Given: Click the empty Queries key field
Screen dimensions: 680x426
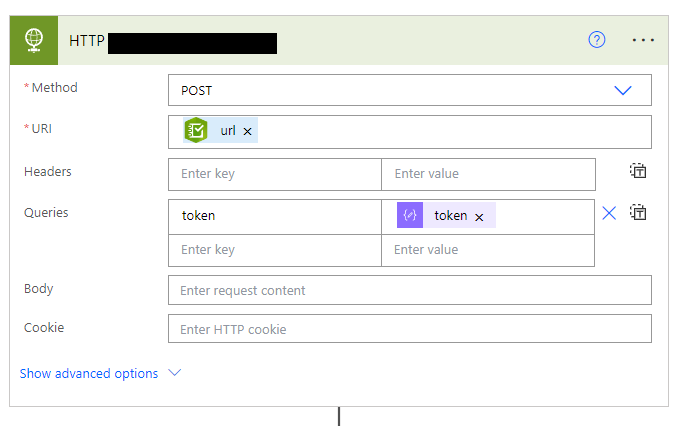Looking at the screenshot, I should coord(275,249).
